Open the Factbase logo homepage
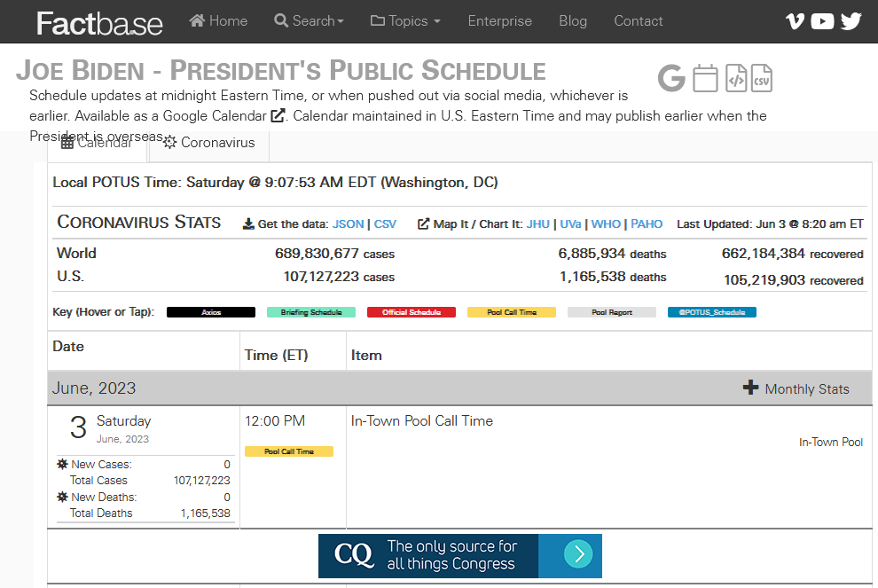 99,23
